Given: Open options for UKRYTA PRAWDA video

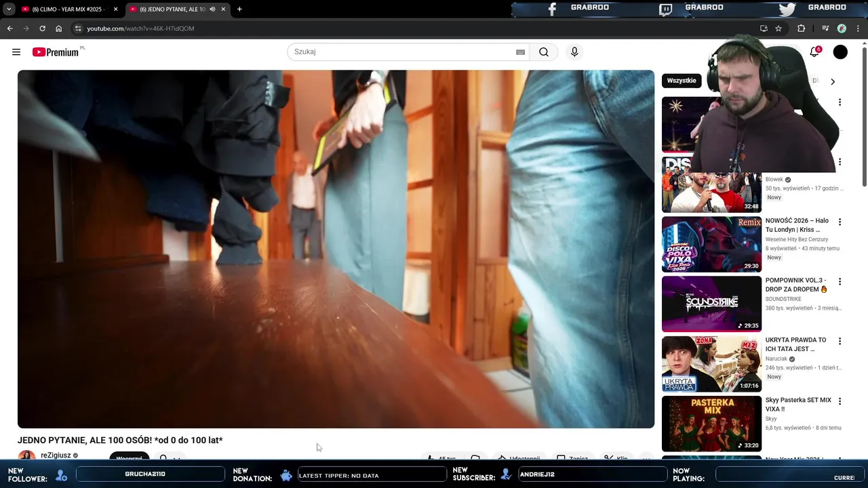Looking at the screenshot, I should [840, 341].
